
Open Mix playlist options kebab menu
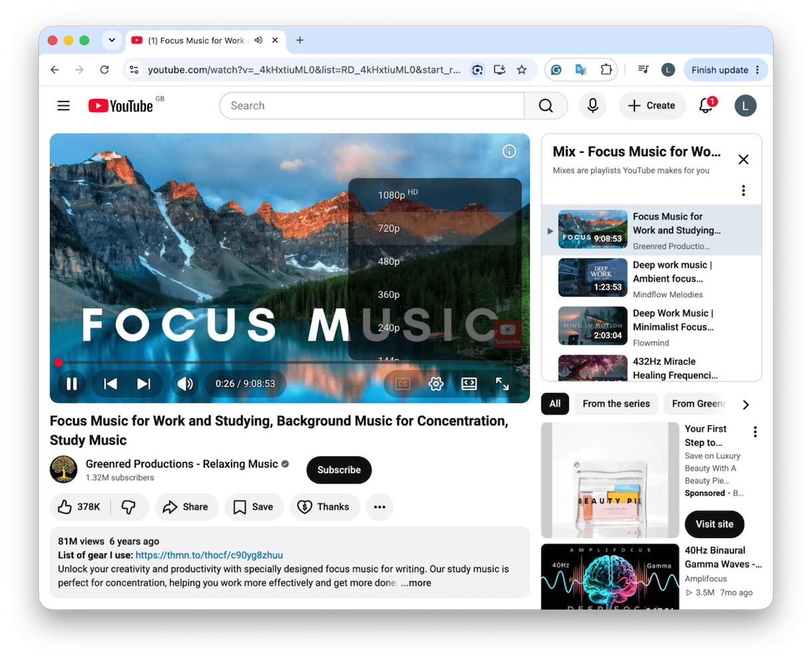pos(743,191)
